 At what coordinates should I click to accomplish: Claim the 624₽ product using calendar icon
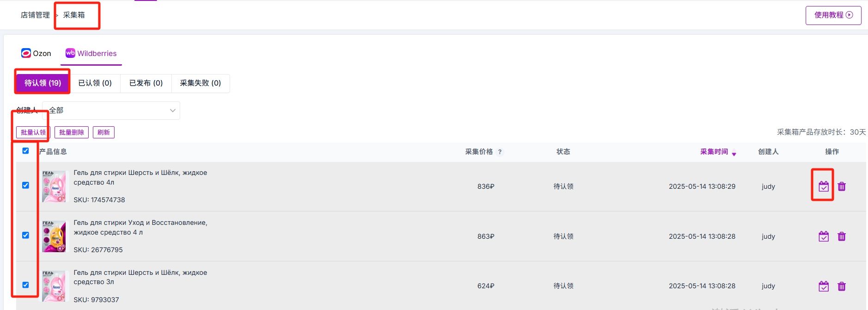823,286
